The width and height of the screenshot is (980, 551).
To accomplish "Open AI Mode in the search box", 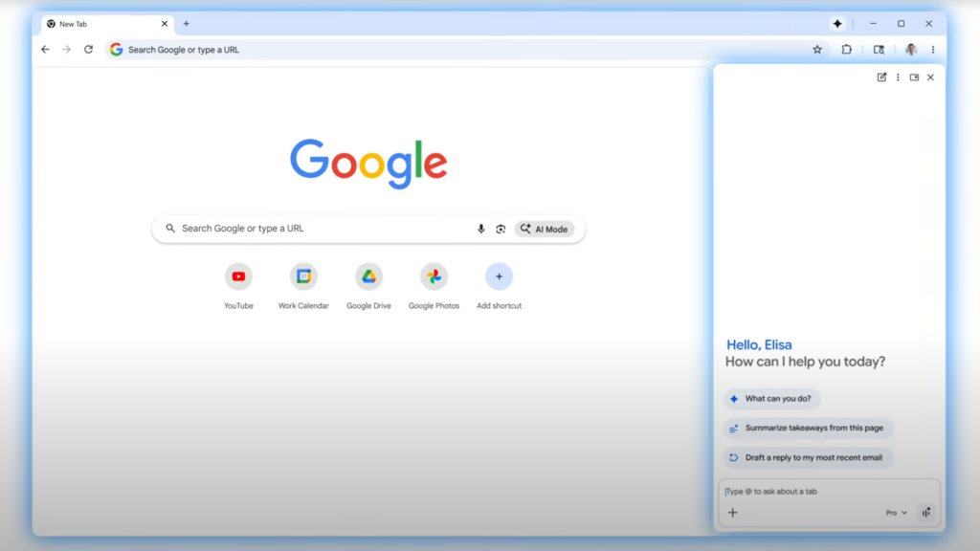I will coord(545,230).
